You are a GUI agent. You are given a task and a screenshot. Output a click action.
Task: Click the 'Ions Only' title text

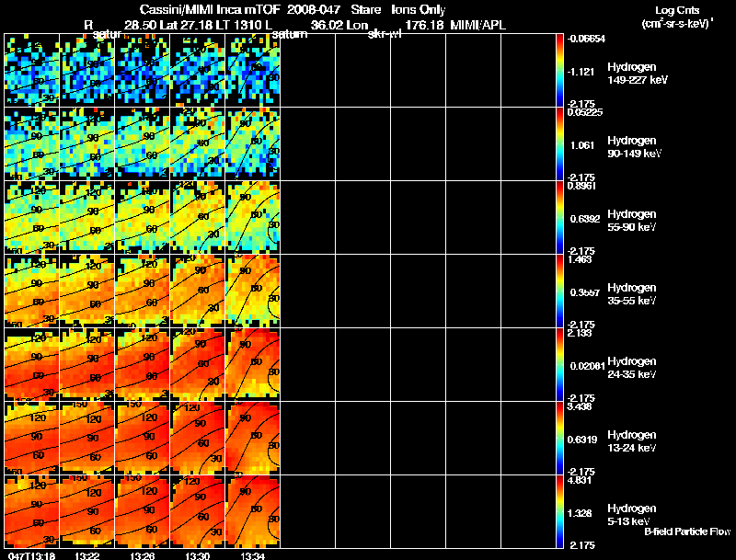point(419,10)
